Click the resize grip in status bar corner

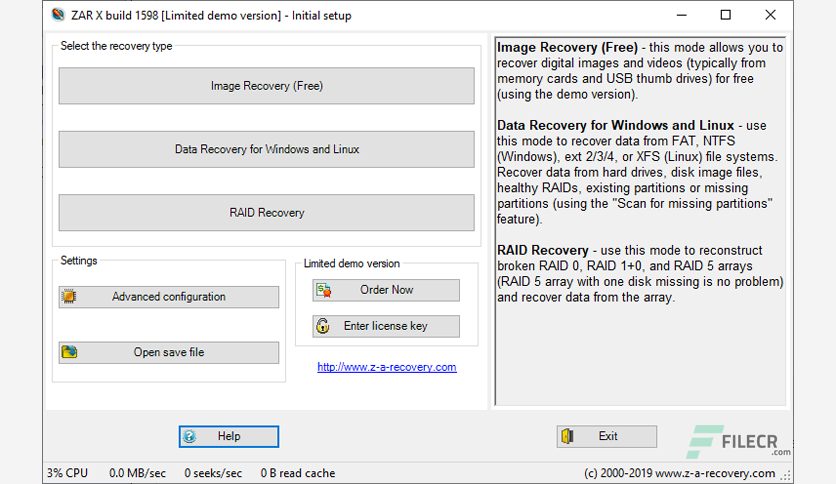tap(786, 475)
